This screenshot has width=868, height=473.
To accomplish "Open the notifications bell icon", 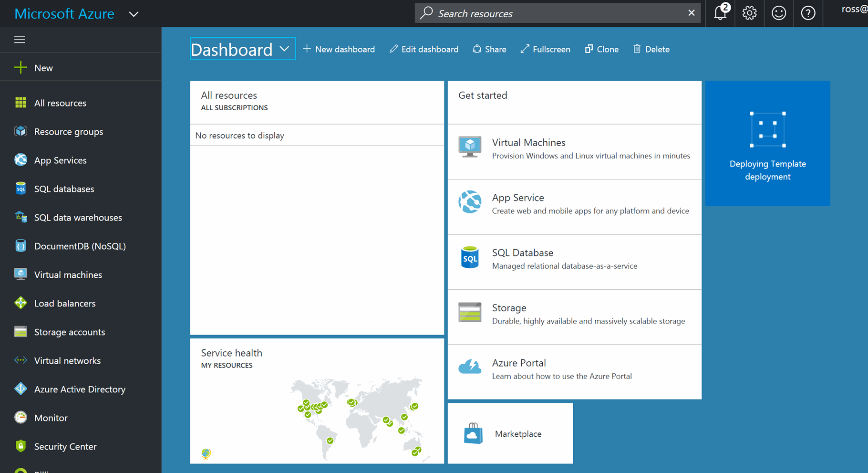I will coord(720,13).
